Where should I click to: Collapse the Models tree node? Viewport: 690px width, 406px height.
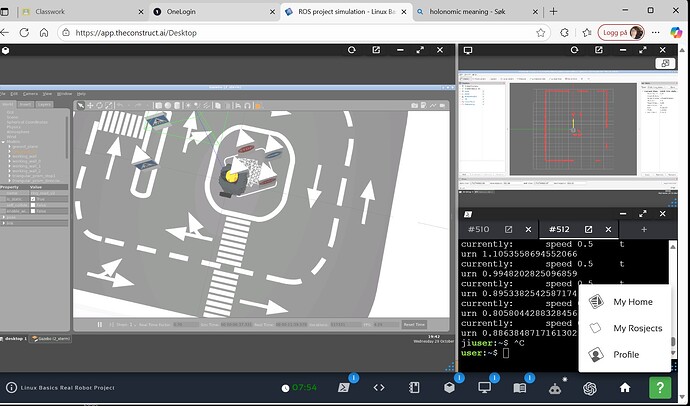[4, 142]
